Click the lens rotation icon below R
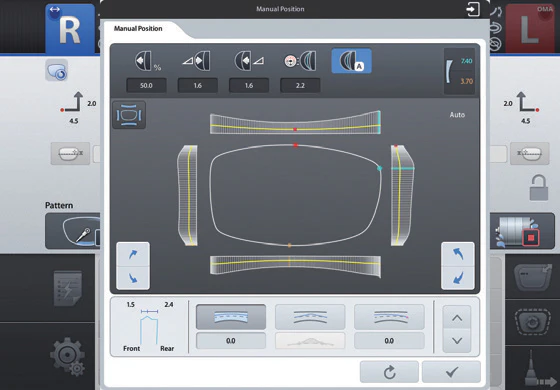This screenshot has height=390, width=560. (x=57, y=70)
